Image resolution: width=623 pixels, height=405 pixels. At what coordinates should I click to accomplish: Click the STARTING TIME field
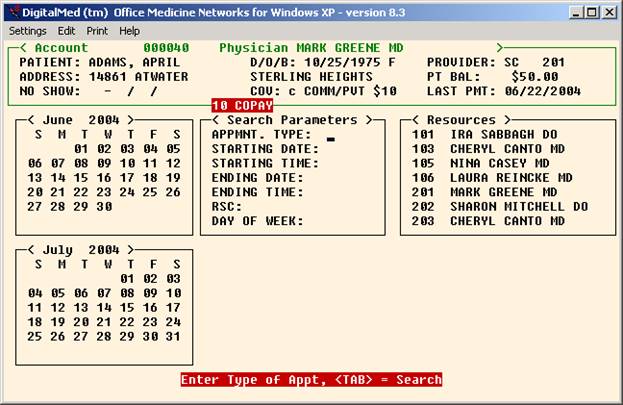(345, 163)
